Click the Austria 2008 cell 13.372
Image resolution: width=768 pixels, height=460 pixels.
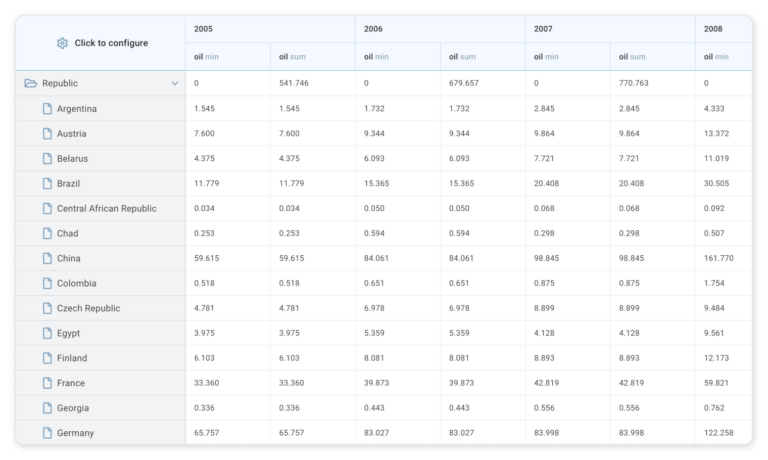pyautogui.click(x=724, y=133)
